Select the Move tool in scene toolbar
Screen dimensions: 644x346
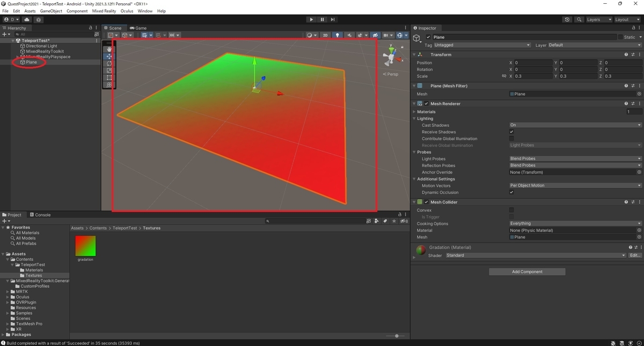click(109, 56)
